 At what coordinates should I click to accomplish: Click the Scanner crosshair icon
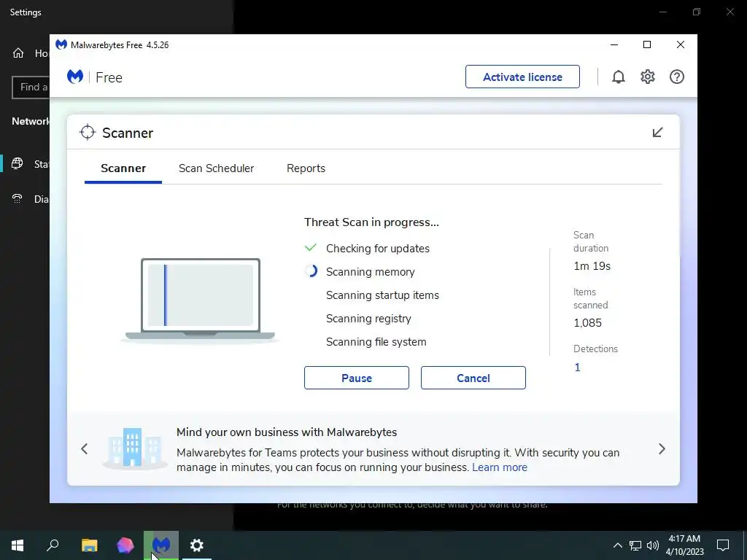pos(88,133)
